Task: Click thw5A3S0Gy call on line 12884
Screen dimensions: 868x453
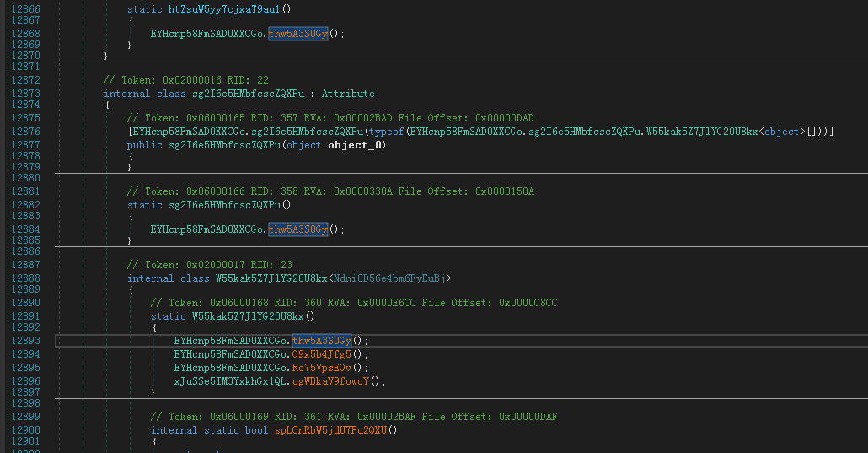Action: 298,229
